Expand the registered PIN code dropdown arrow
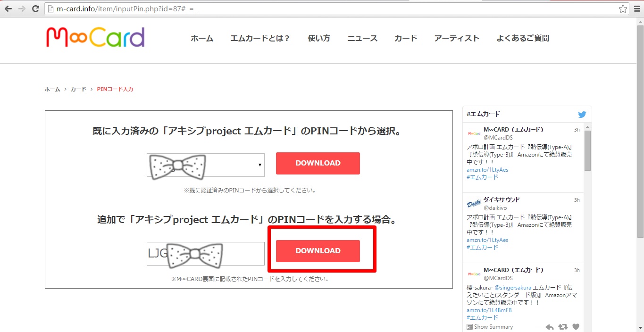 (260, 165)
